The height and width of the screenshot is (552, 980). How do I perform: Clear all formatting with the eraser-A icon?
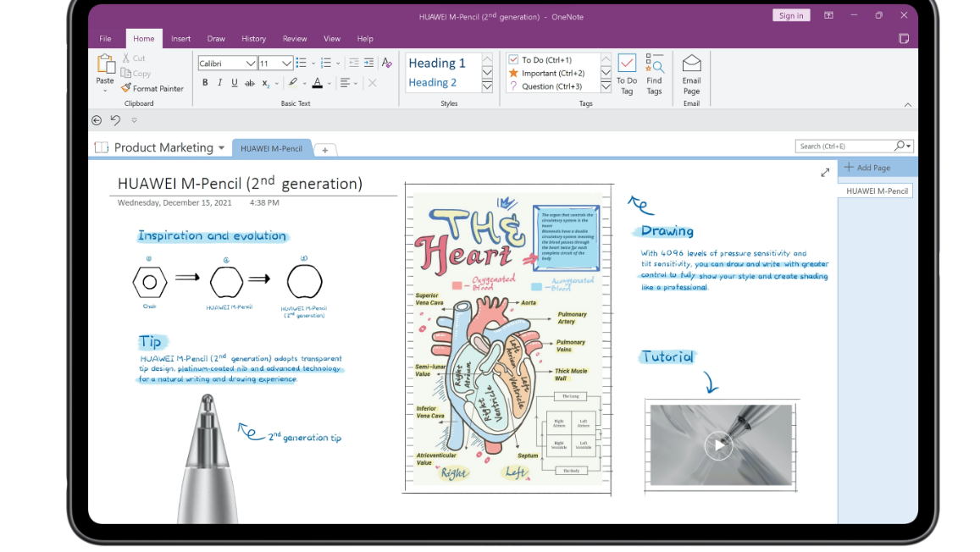387,63
